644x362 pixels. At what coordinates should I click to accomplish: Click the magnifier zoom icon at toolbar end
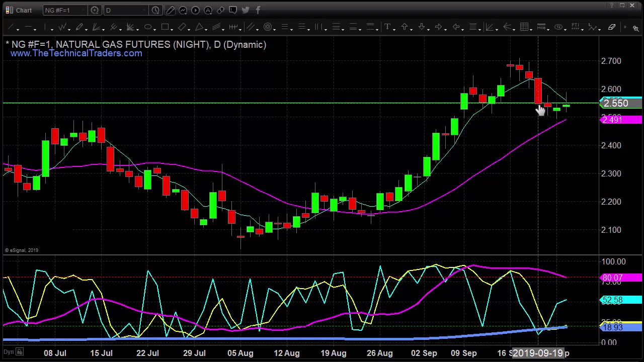point(636,28)
